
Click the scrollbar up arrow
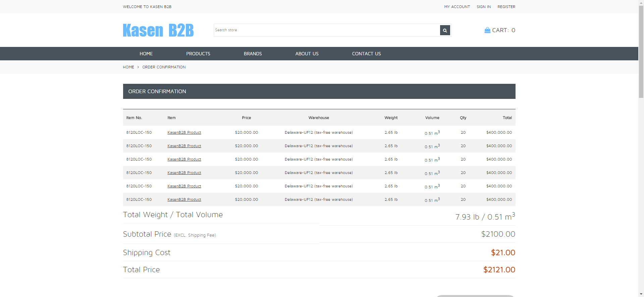[641, 3]
